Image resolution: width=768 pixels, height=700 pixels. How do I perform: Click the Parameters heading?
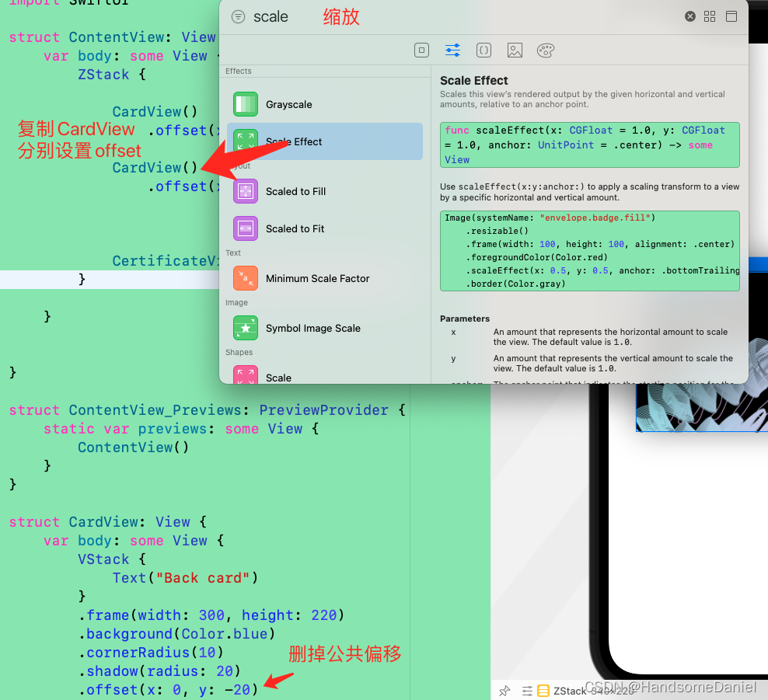point(465,319)
